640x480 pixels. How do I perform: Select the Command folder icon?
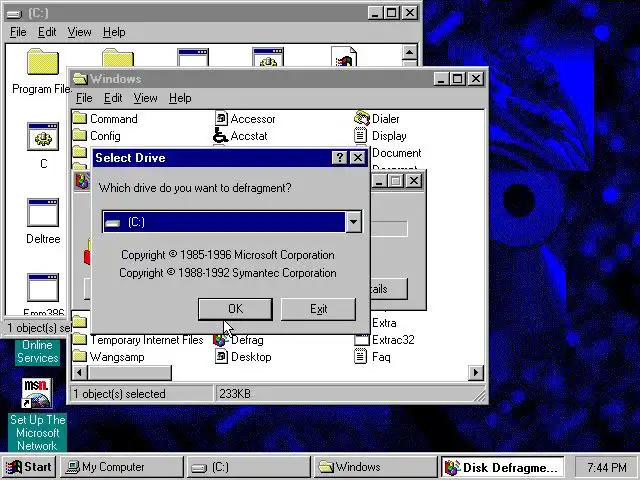80,118
